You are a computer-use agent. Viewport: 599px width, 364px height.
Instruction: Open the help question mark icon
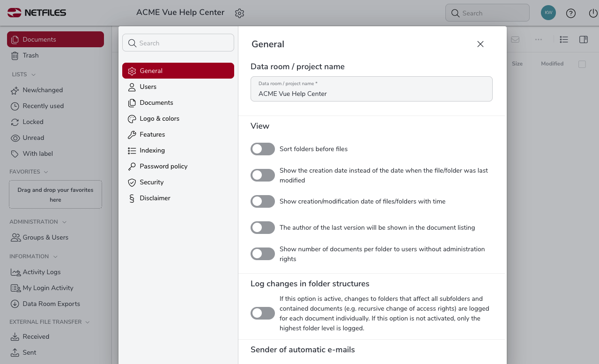[x=570, y=13]
